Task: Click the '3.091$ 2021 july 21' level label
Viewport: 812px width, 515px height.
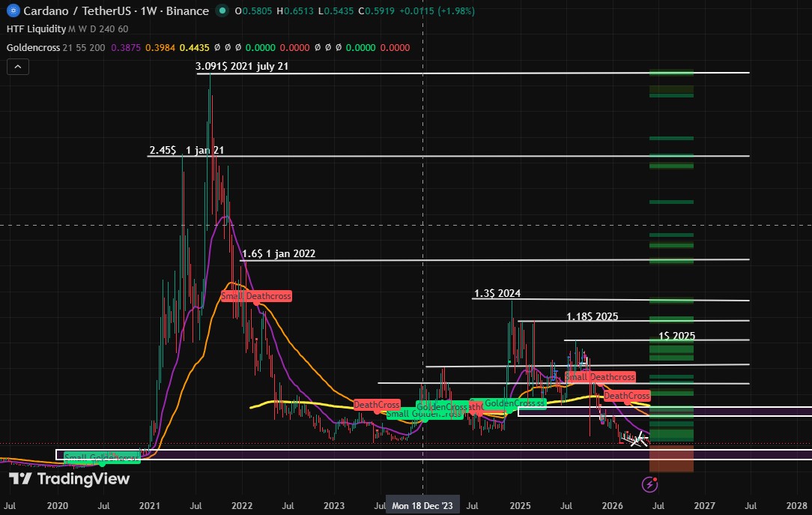Action: click(x=242, y=66)
